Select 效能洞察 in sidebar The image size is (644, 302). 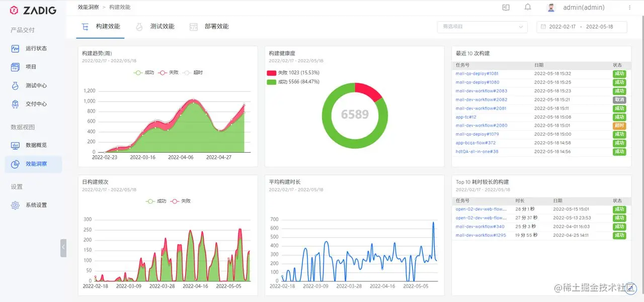[33, 164]
